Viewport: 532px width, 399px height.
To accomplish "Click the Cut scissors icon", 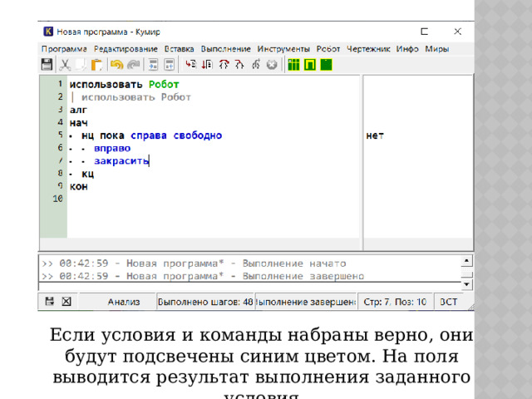I will (x=65, y=65).
